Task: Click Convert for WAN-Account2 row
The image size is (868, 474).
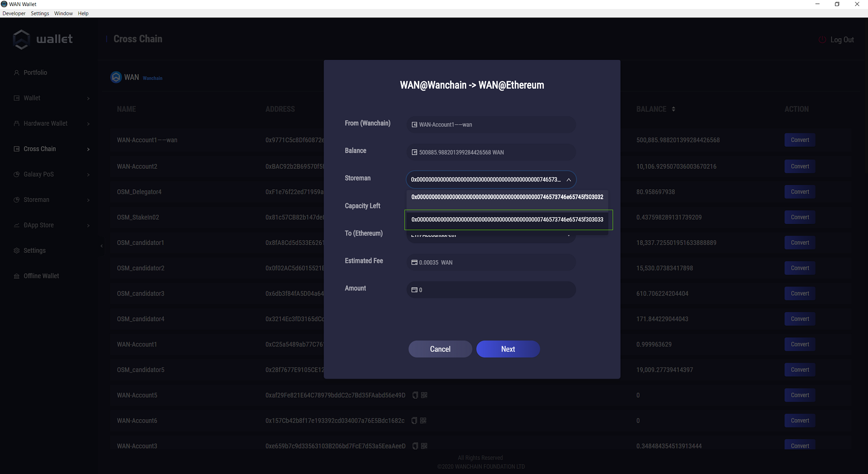Action: coord(799,167)
